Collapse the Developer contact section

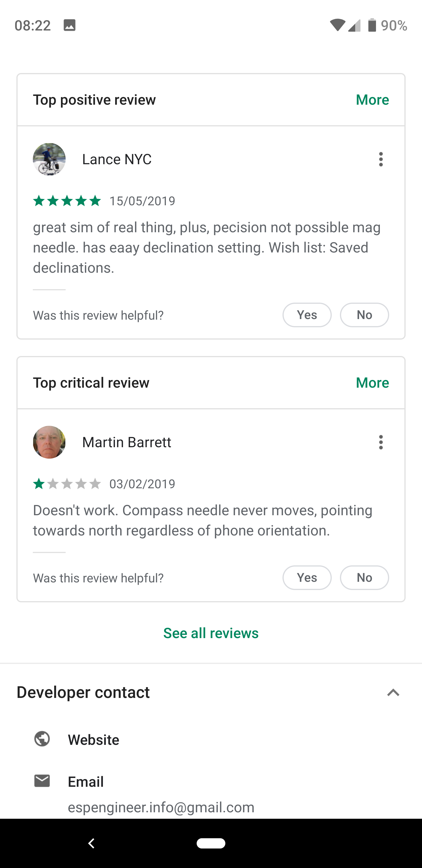point(393,693)
